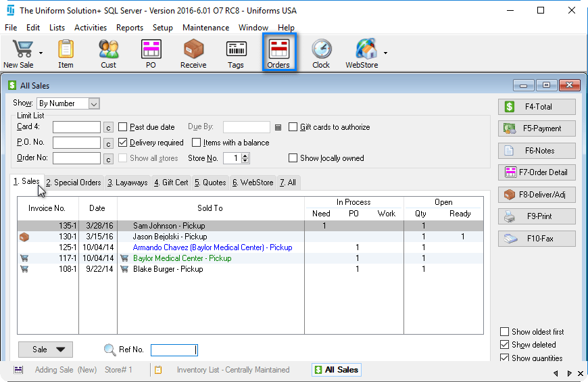Viewport: 588px width, 382px height.
Task: Click in the Ref No. input field
Action: click(x=174, y=350)
